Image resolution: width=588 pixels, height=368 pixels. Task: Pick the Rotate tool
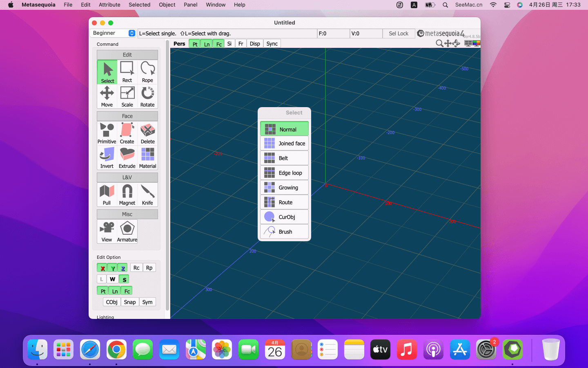(x=147, y=96)
